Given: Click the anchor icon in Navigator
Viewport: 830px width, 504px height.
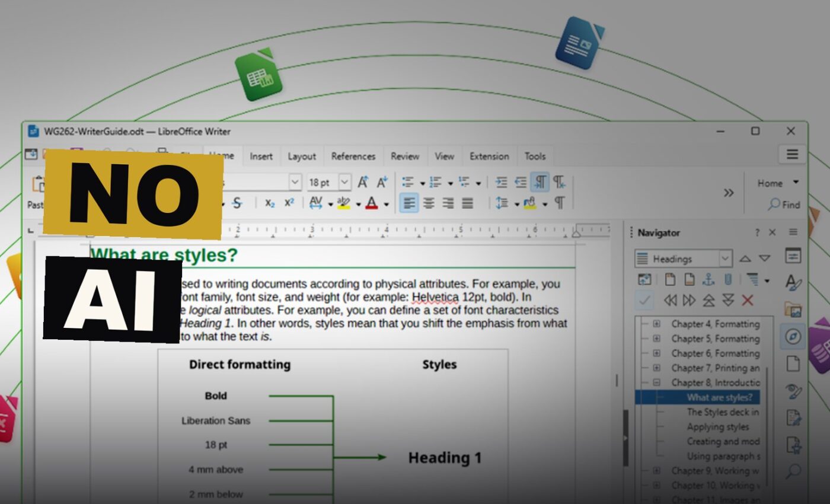Looking at the screenshot, I should pyautogui.click(x=708, y=280).
